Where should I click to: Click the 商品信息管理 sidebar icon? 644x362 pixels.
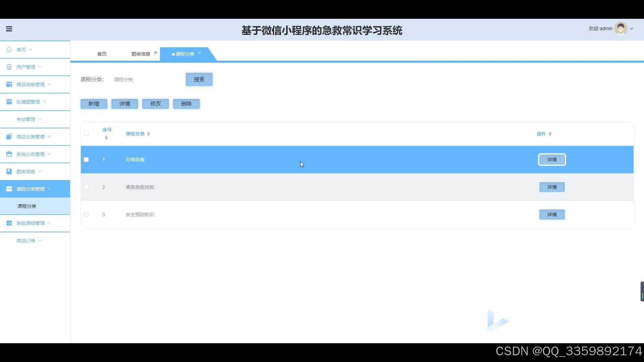pyautogui.click(x=9, y=84)
